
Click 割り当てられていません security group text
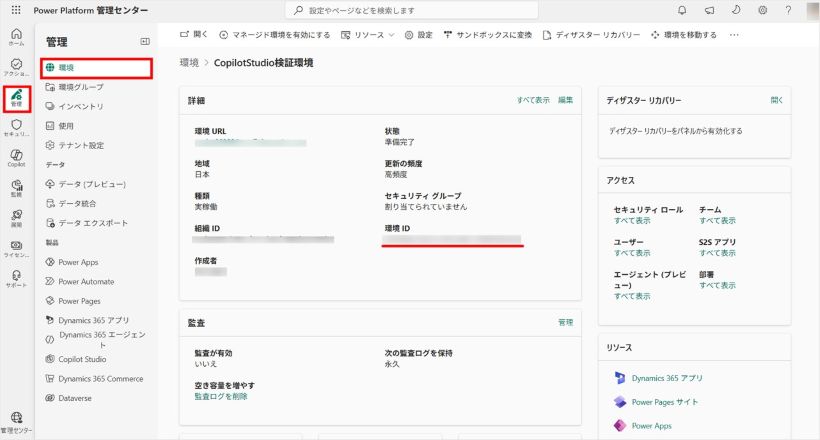click(426, 207)
